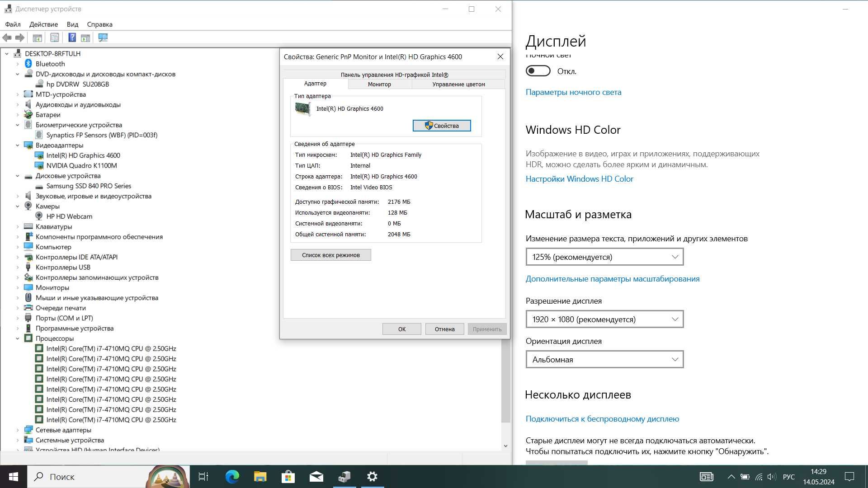The height and width of the screenshot is (488, 868).
Task: Click the taskbar search box Поиск
Action: click(108, 476)
